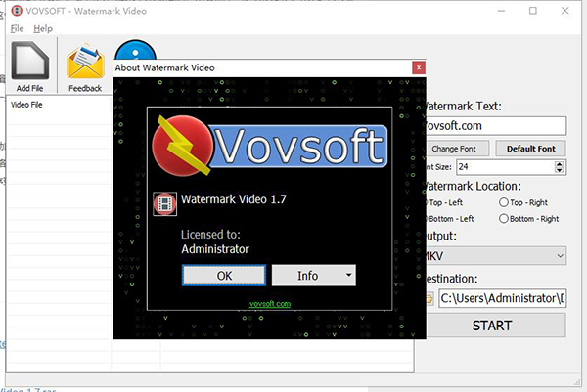Click the 'Administrator' licensed name text
The image size is (587, 392).
click(x=215, y=249)
